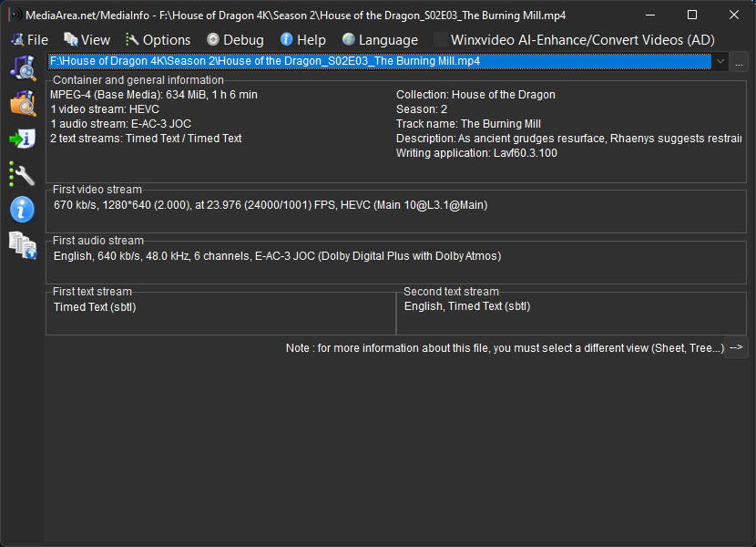Click the blue About info sidebar icon
The height and width of the screenshot is (547, 756).
pos(22,210)
